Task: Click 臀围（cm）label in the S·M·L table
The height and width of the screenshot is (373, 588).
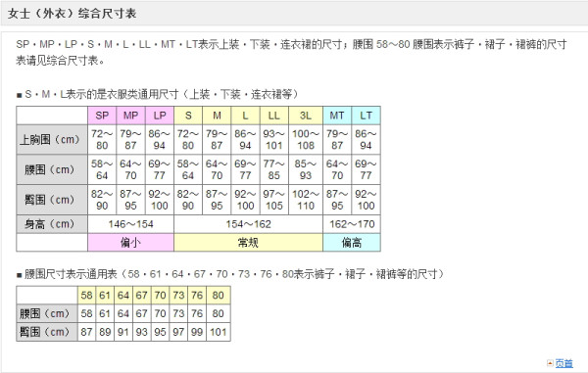Action: pos(52,200)
